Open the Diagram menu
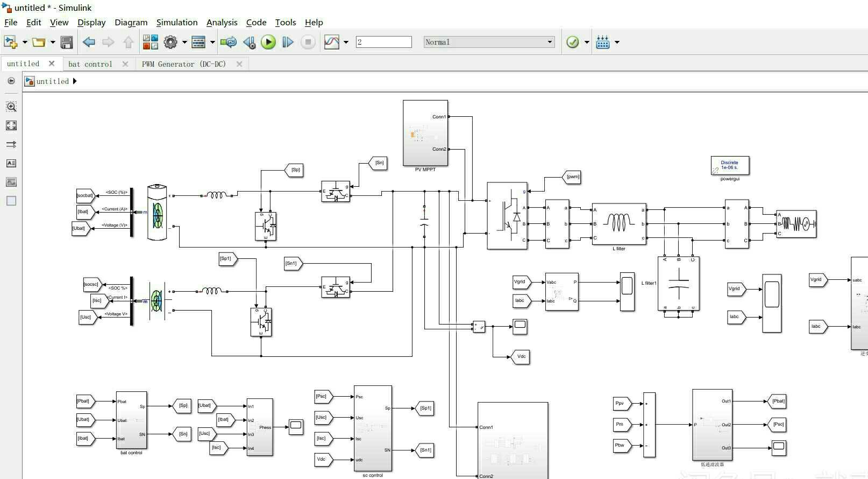 pos(131,22)
